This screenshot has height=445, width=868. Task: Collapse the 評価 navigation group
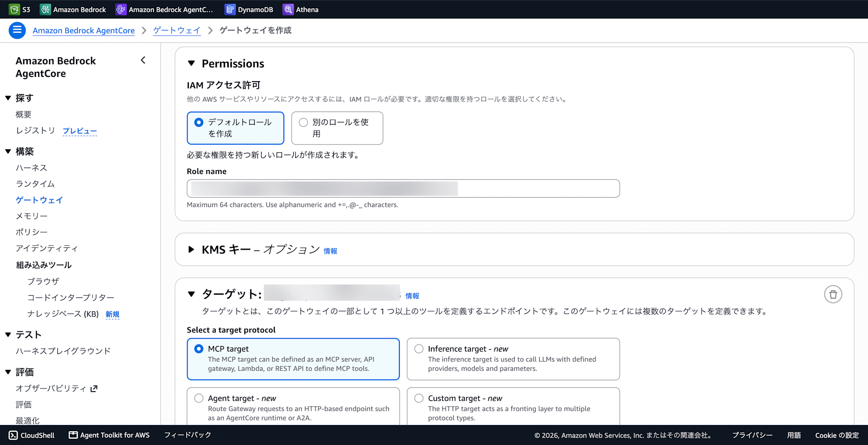8,372
